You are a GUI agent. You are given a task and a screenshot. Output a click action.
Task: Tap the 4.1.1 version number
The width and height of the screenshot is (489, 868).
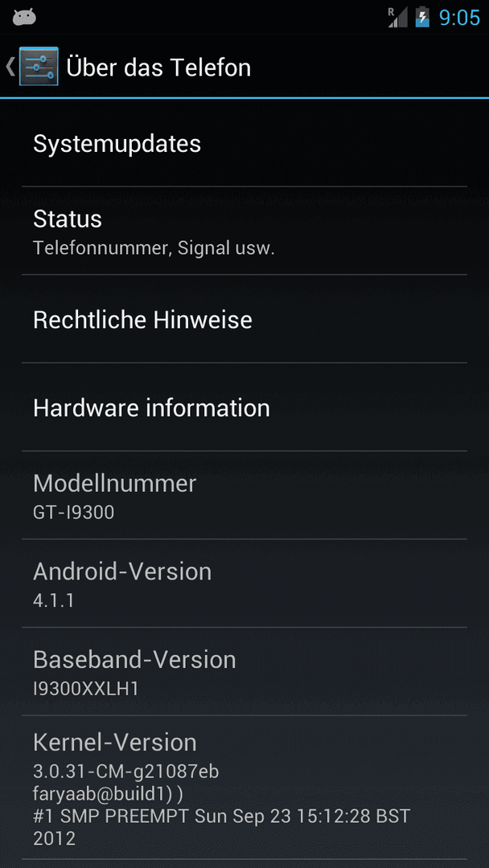point(54,600)
